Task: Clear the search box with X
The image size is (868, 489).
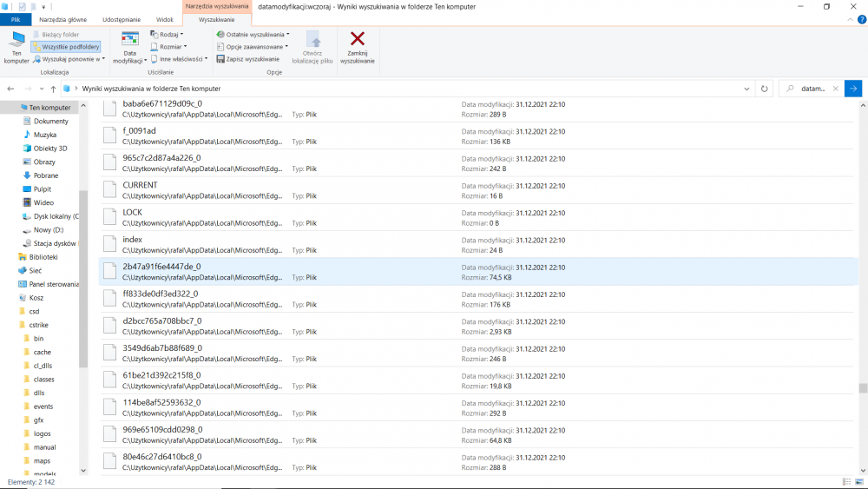Action: [x=835, y=89]
